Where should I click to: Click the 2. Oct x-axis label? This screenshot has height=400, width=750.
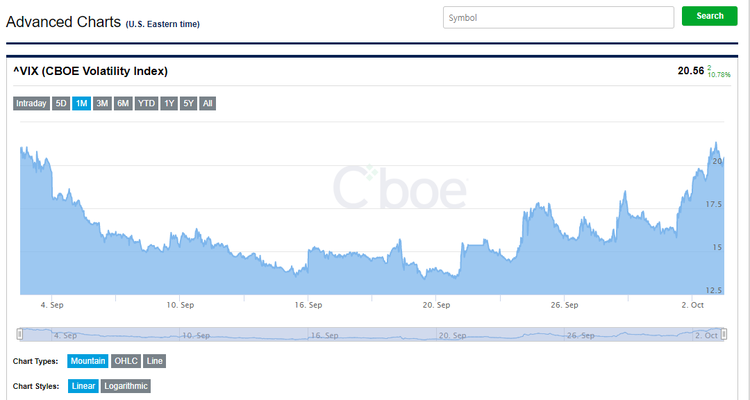pos(693,305)
